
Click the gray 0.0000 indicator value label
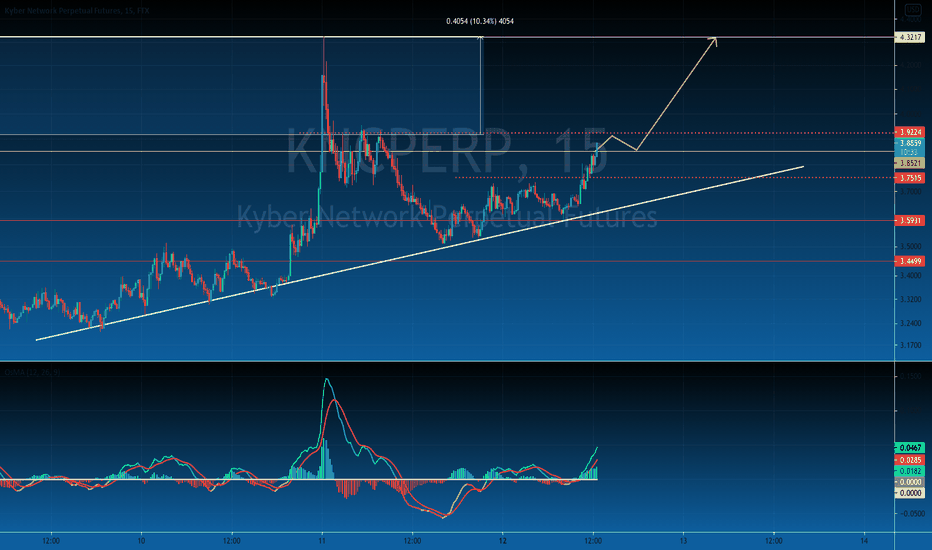909,482
